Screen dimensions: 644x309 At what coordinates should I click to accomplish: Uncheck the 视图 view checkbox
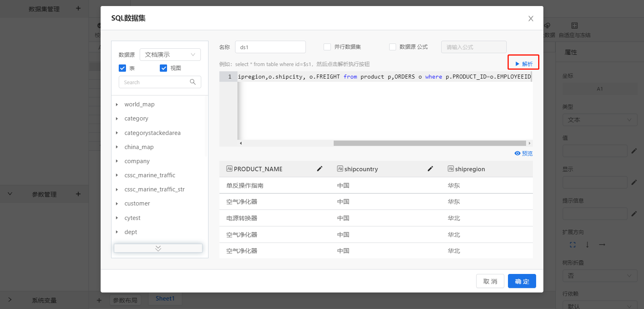[163, 68]
